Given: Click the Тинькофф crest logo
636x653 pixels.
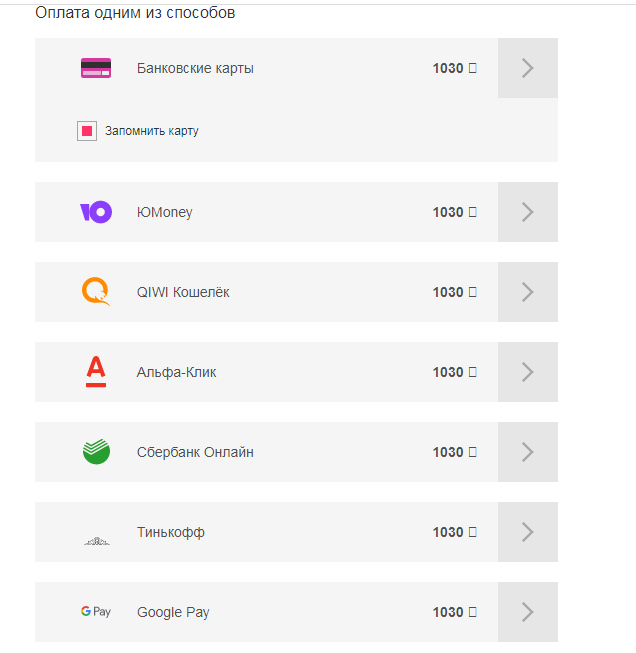Looking at the screenshot, I should (96, 540).
